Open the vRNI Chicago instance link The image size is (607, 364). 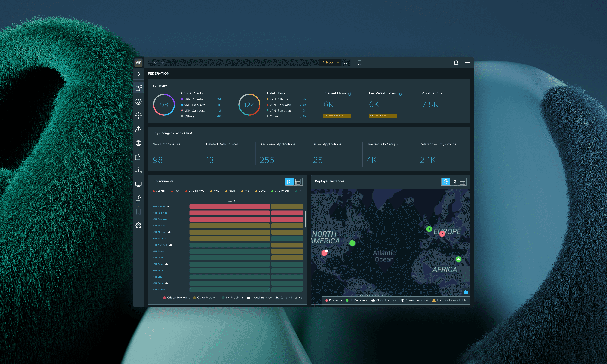click(159, 232)
